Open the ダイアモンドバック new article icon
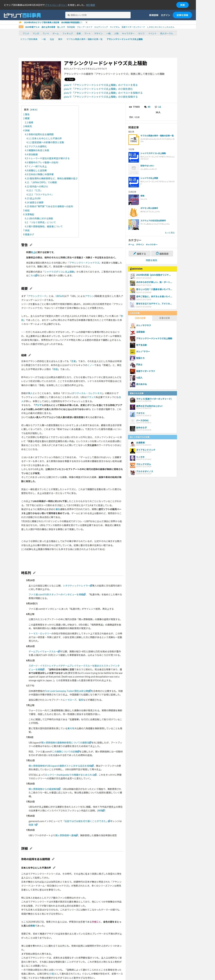This screenshot has width=215, height=980. tap(132, 450)
